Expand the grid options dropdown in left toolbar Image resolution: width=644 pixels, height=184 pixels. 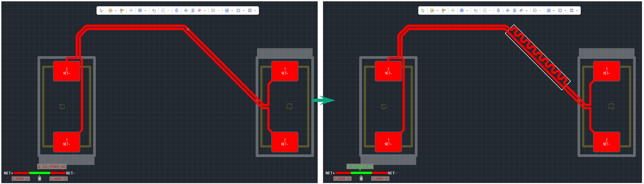[145, 11]
